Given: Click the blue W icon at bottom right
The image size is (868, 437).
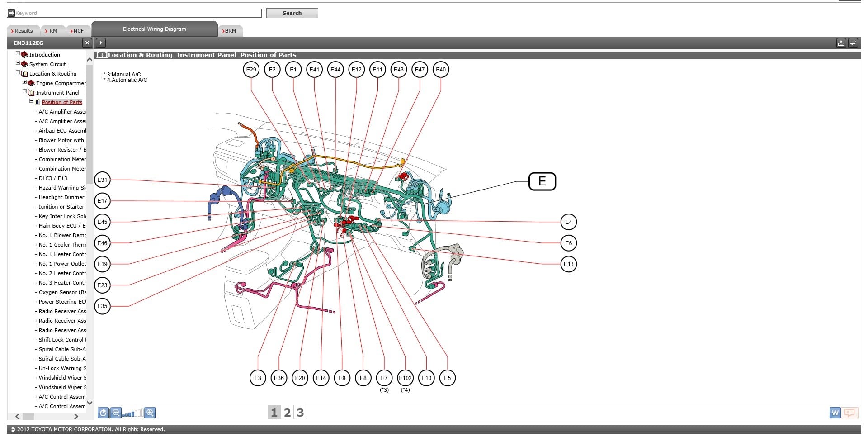Looking at the screenshot, I should 835,413.
